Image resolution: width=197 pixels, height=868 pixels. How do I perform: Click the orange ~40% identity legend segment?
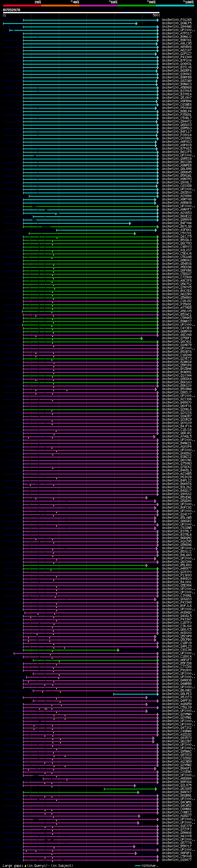tap(60, 6)
